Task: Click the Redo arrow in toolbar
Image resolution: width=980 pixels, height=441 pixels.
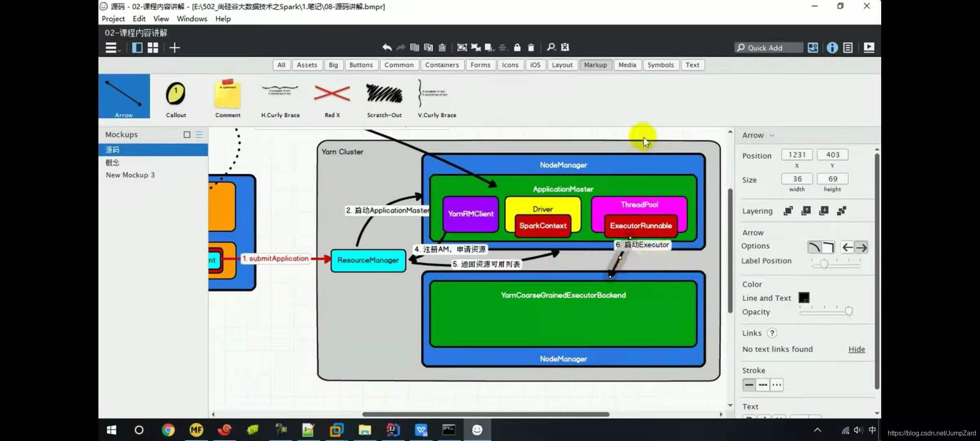Action: tap(401, 47)
